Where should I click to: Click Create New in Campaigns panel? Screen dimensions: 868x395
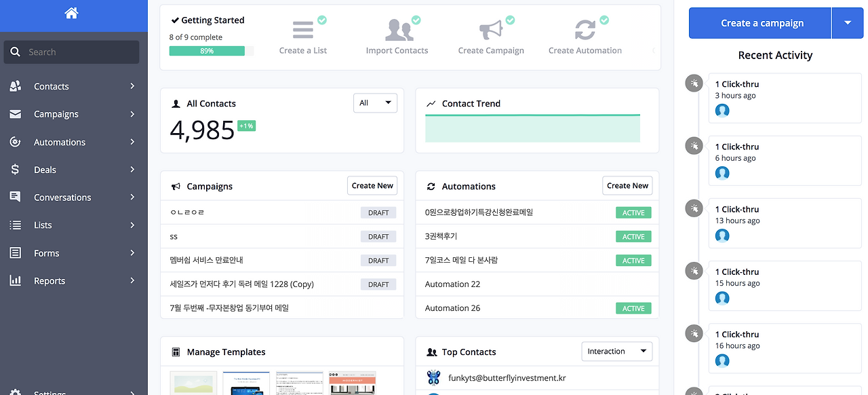pos(372,186)
